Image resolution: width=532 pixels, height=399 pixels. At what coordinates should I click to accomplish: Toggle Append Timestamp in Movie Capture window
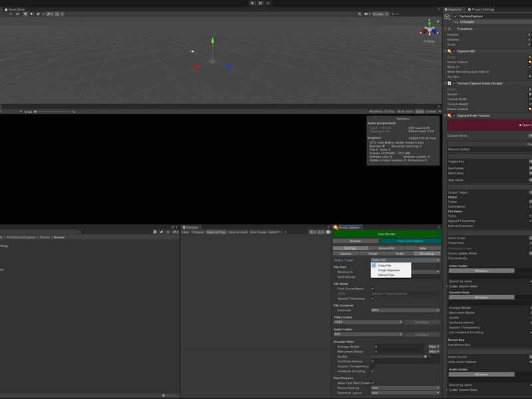coord(372,299)
